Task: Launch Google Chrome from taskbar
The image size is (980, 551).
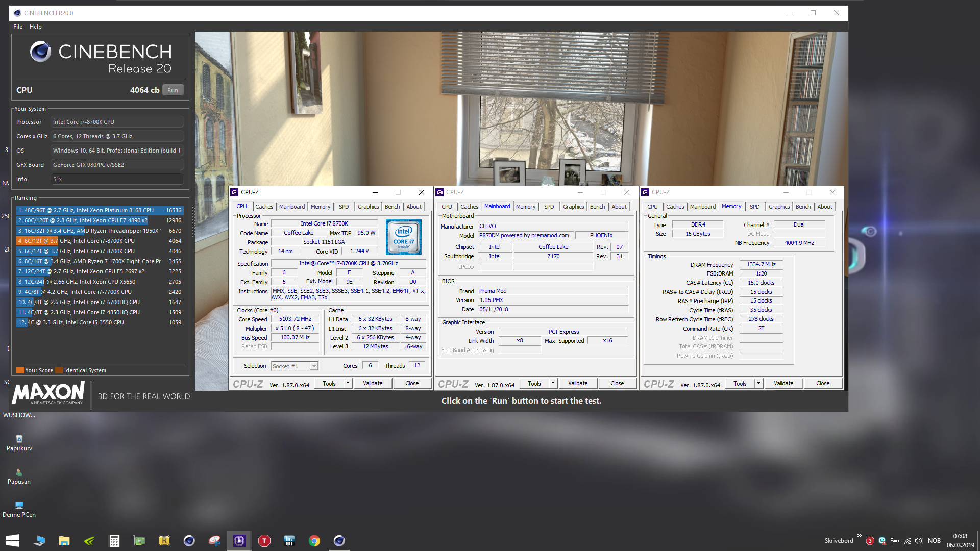Action: pos(314,541)
